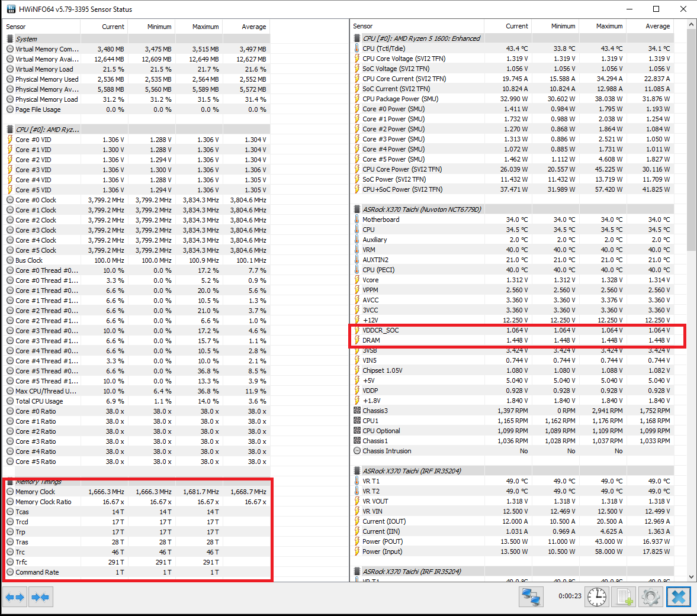Select the Virtual Memory Load row
Screen dimensions: 697x616
136,69
